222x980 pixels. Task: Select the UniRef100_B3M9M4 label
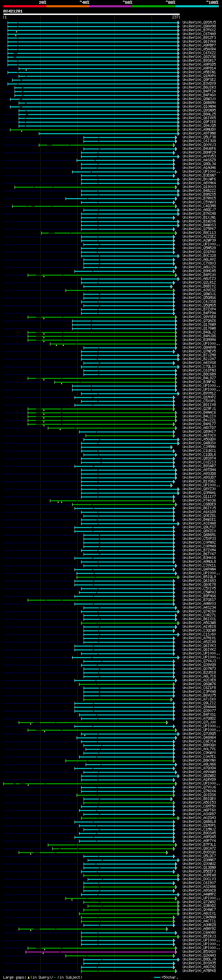click(x=199, y=340)
